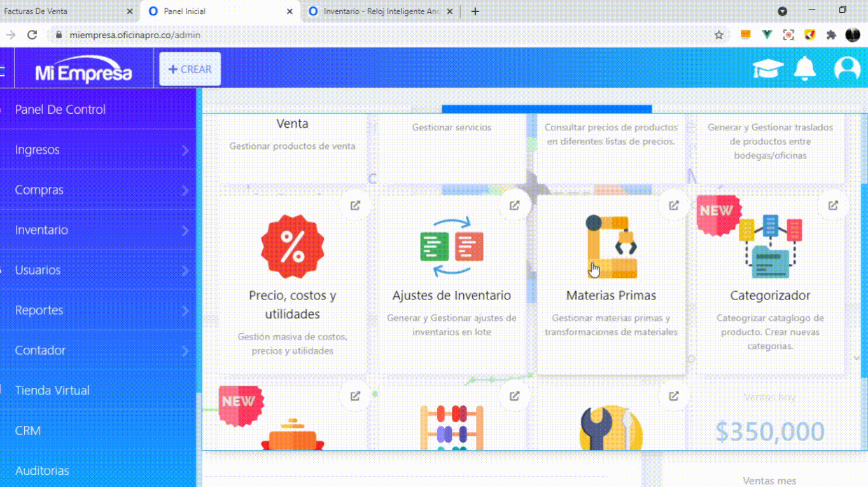Open CRM from the sidebar
Image resolution: width=868 pixels, height=487 pixels.
point(28,430)
